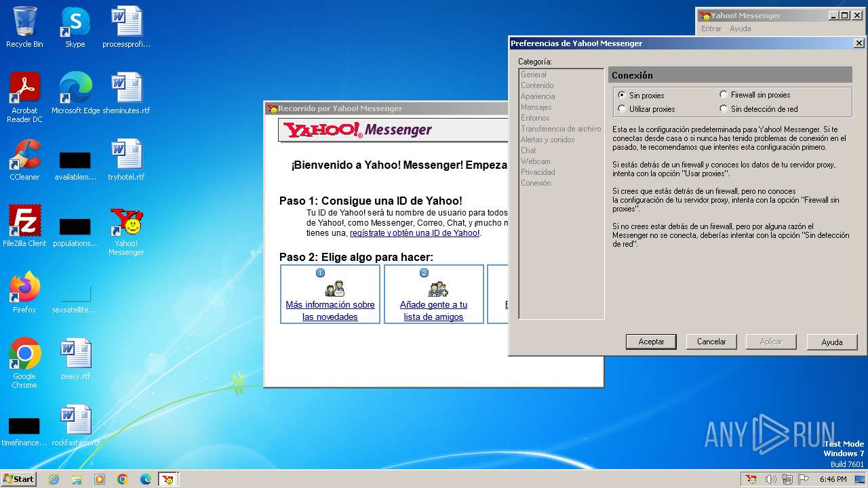868x488 pixels.
Task: Open the Edge icon in the taskbar
Action: 146,479
